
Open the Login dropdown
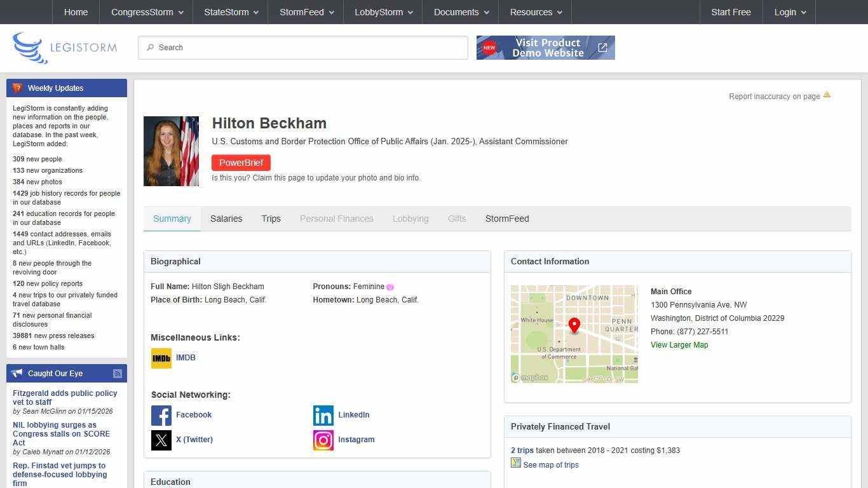(x=790, y=12)
